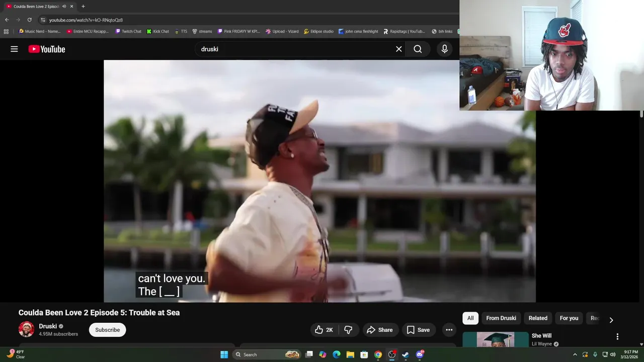Open Rapidtags YouTube bookmark
The image size is (644, 362).
pos(404,31)
